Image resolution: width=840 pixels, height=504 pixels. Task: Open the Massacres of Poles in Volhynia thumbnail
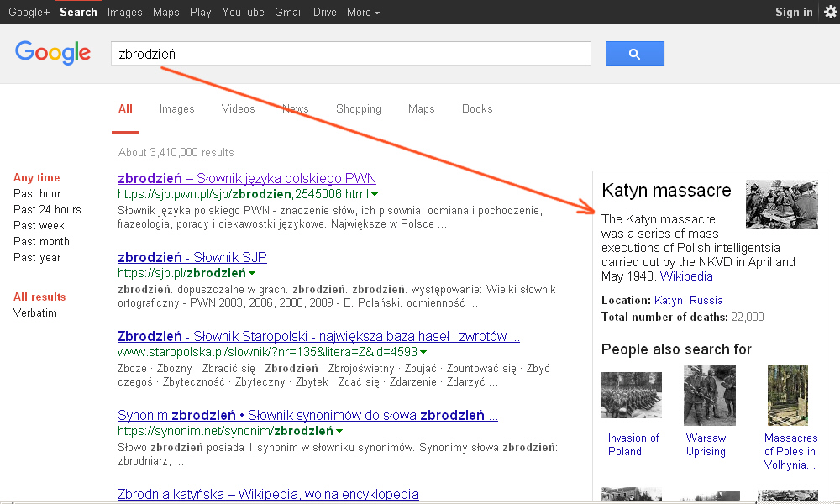pos(787,395)
